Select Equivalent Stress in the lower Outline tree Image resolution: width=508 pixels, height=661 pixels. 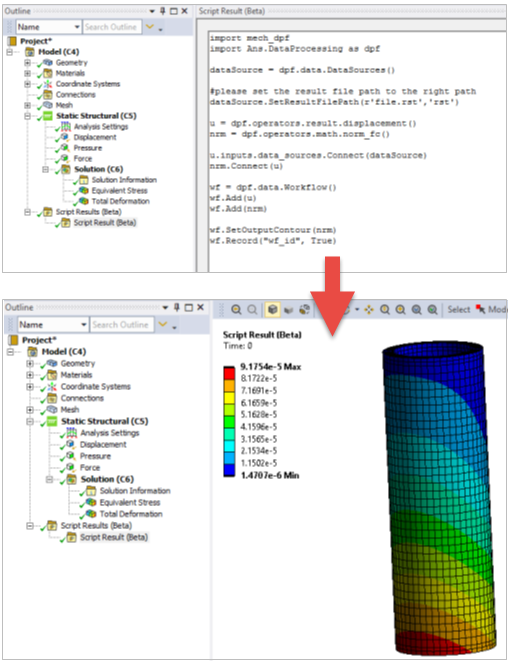coord(130,502)
